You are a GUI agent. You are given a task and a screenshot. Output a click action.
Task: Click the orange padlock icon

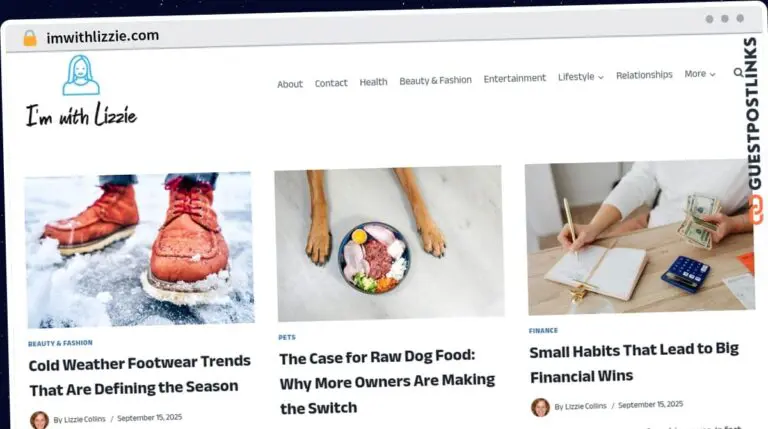coord(30,38)
